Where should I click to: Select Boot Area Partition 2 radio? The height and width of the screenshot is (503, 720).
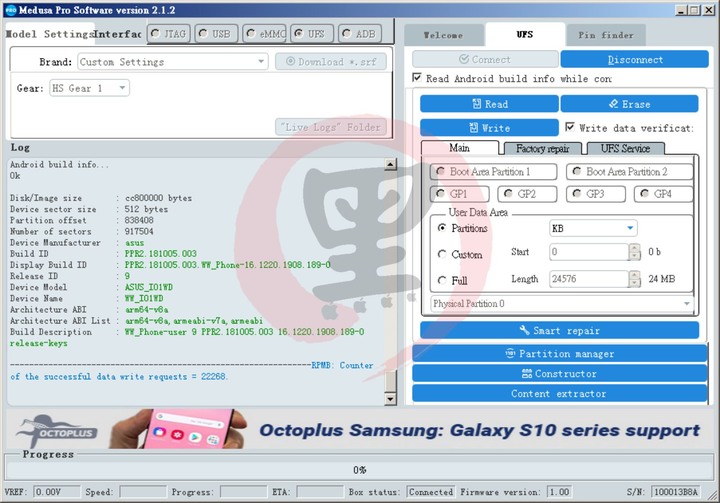click(x=629, y=172)
